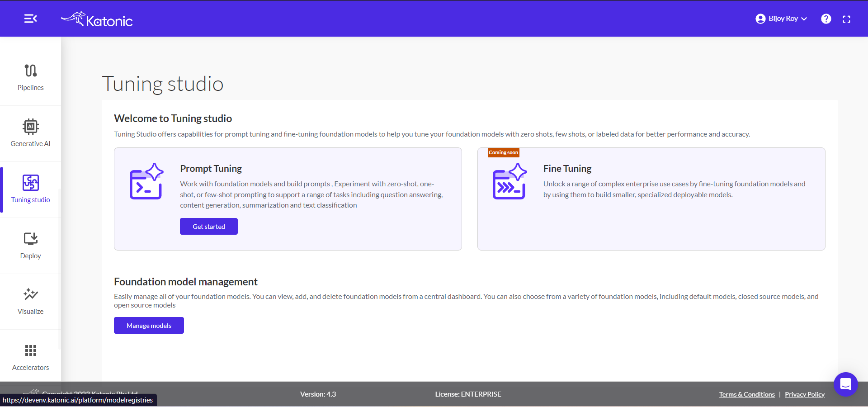Click the Prompt Tuning heading
Viewport: 868px width, 407px height.
(211, 169)
